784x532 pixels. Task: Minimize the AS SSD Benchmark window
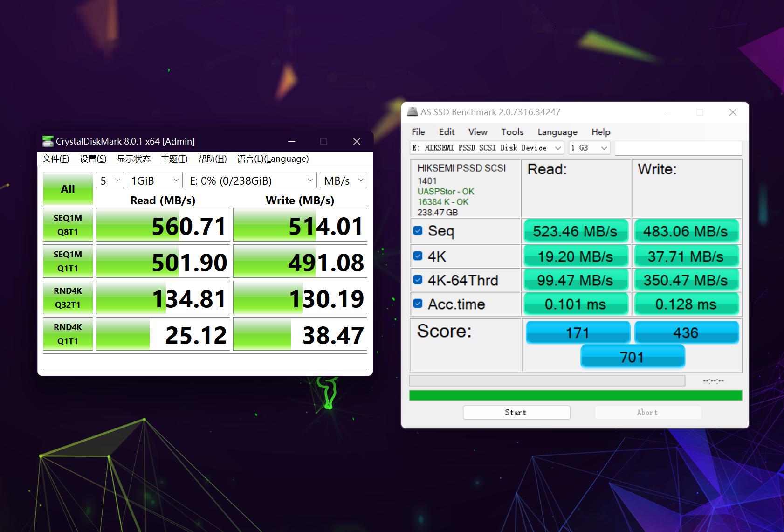(x=667, y=112)
